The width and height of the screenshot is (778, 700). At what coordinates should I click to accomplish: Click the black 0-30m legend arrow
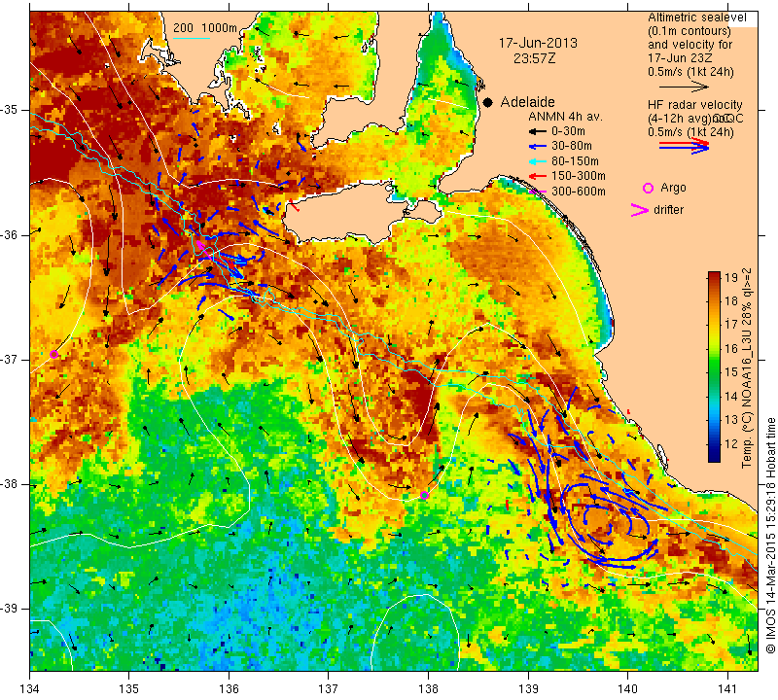point(537,131)
